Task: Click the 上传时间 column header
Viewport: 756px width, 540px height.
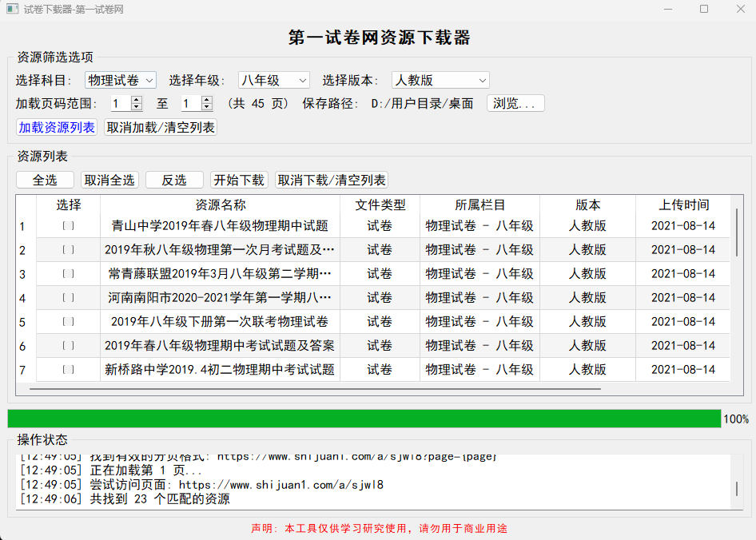Action: point(684,205)
